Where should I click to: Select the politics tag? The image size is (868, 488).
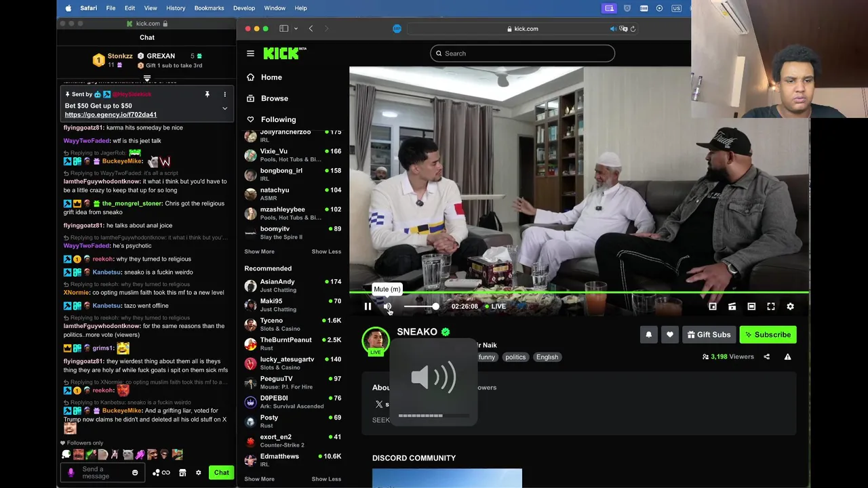coord(515,357)
